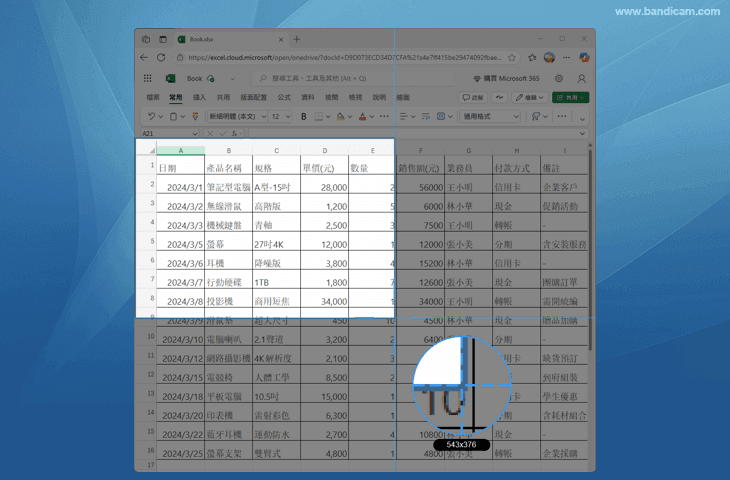730x480 pixels.
Task: Click the Merge cells icon
Action: [x=441, y=116]
